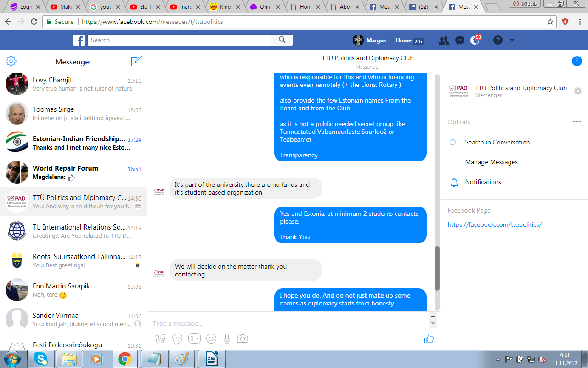Open Skype from the taskbar

tap(40, 359)
